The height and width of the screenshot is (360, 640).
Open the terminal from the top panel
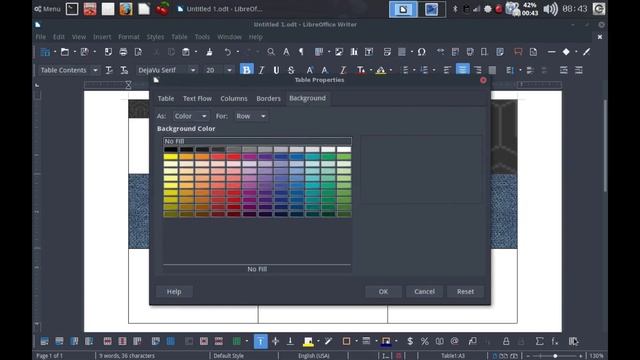pos(72,9)
